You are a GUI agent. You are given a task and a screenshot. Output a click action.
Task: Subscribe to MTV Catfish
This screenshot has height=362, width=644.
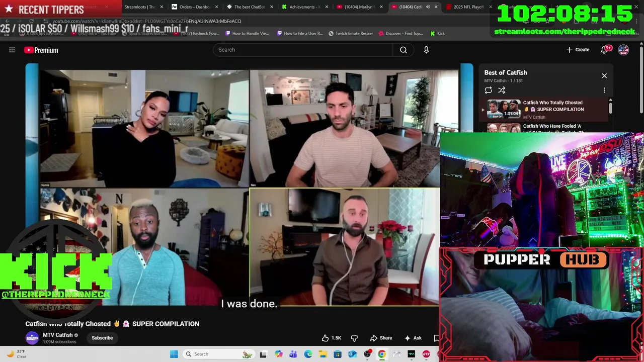click(102, 338)
